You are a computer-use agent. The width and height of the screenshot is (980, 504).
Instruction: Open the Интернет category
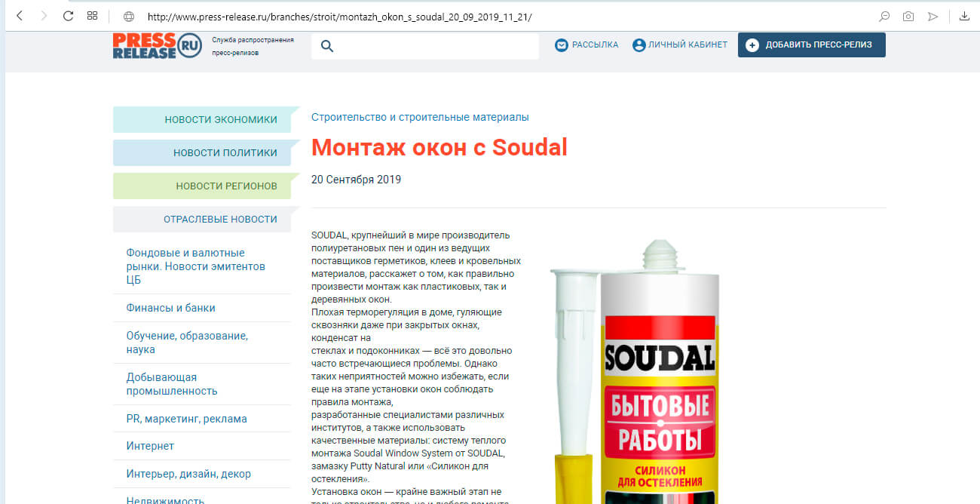150,446
